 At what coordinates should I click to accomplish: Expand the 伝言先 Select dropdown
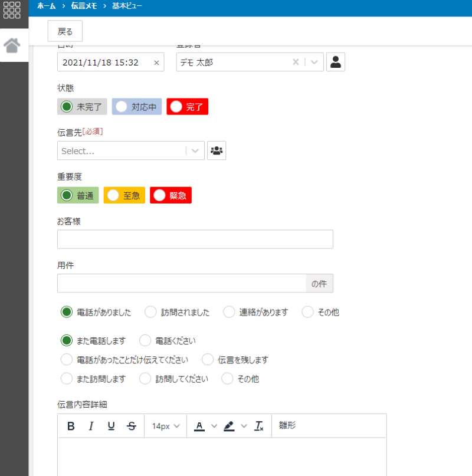[195, 150]
